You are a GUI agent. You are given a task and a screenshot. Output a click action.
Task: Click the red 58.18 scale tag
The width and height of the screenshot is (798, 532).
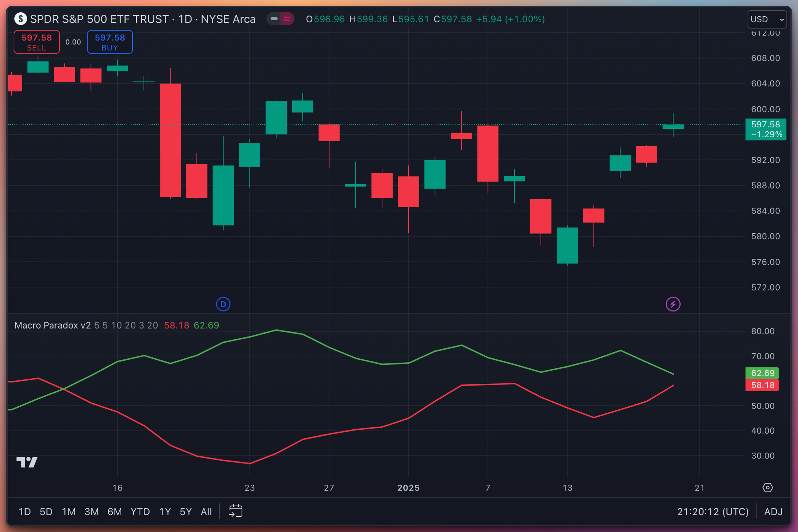point(762,385)
